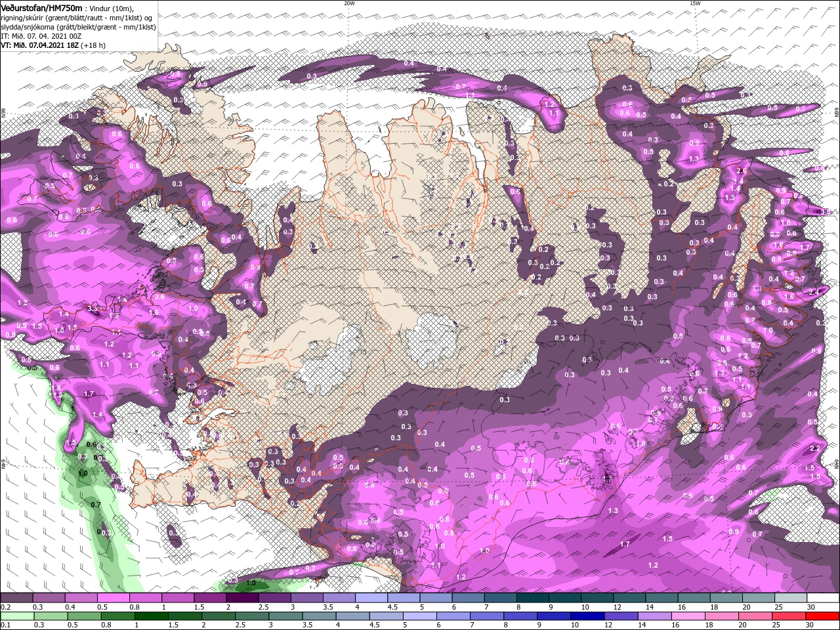This screenshot has height=630, width=840.
Task: Click the '0.1' label under the rain scale
Action: pyautogui.click(x=5, y=625)
